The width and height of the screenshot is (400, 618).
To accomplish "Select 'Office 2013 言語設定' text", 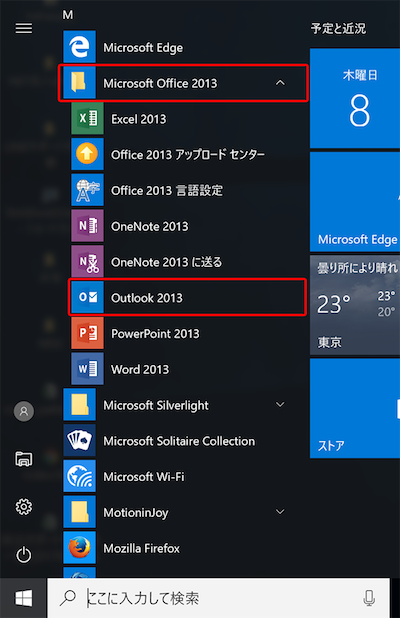I will [x=167, y=190].
